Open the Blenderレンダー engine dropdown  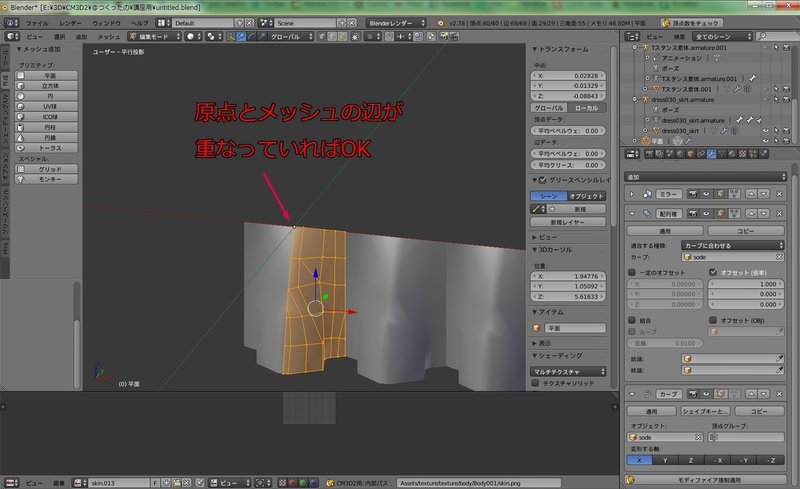[396, 23]
